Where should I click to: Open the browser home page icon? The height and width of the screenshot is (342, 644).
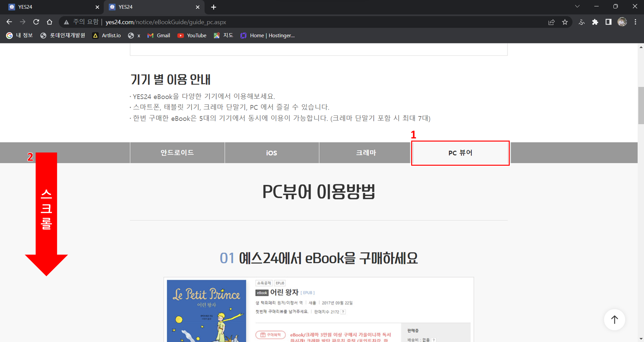click(x=49, y=22)
